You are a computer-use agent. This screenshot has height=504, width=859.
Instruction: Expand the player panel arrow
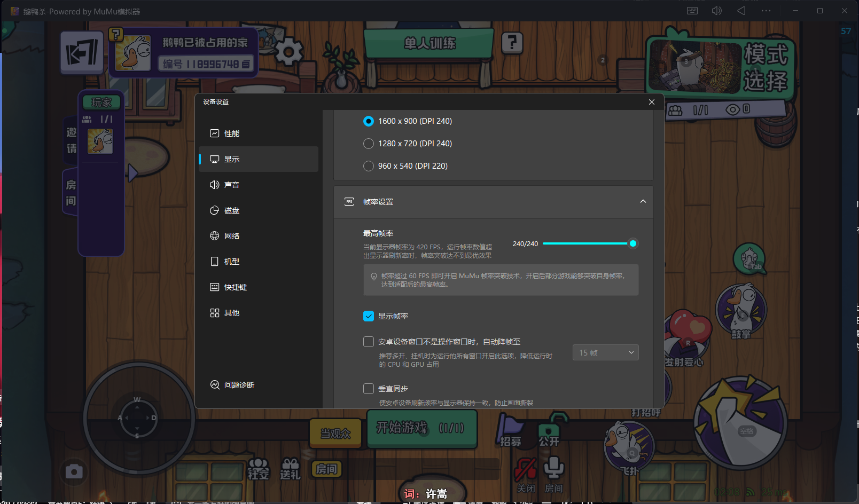[132, 172]
